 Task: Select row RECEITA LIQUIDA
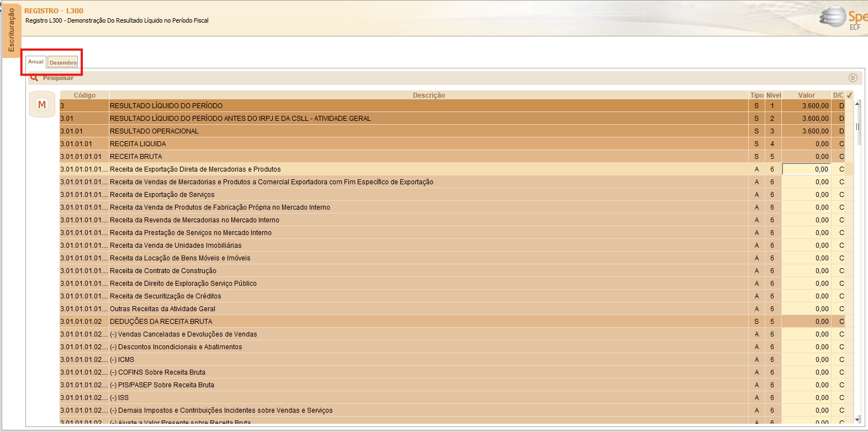click(456, 143)
